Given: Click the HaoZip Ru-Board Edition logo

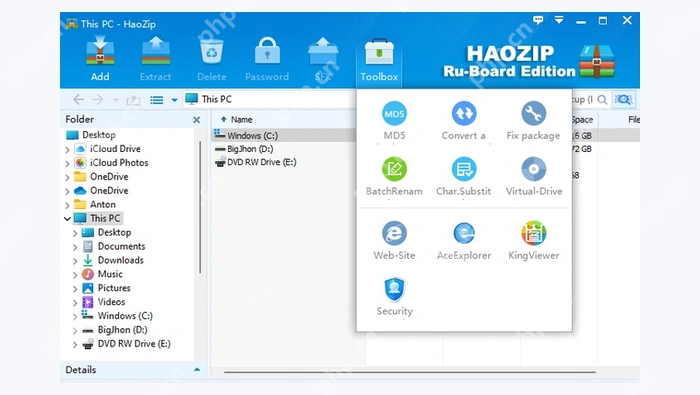Looking at the screenshot, I should pyautogui.click(x=529, y=61).
